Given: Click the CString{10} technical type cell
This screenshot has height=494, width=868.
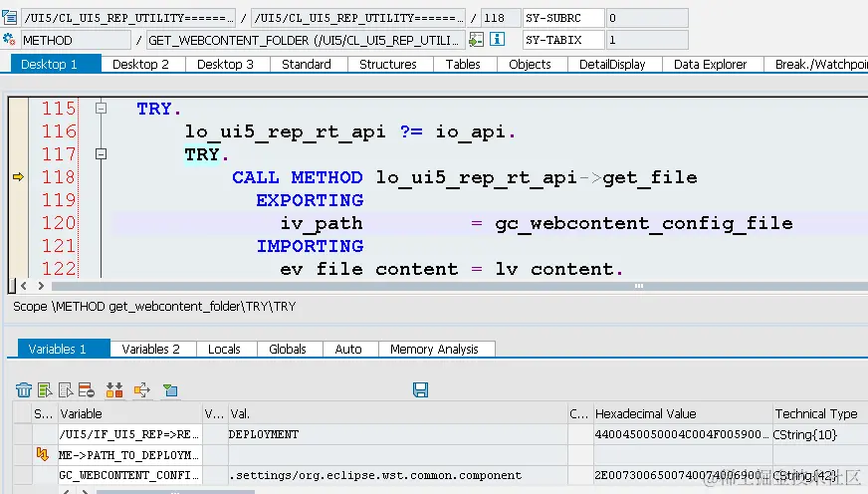Looking at the screenshot, I should (x=820, y=434).
